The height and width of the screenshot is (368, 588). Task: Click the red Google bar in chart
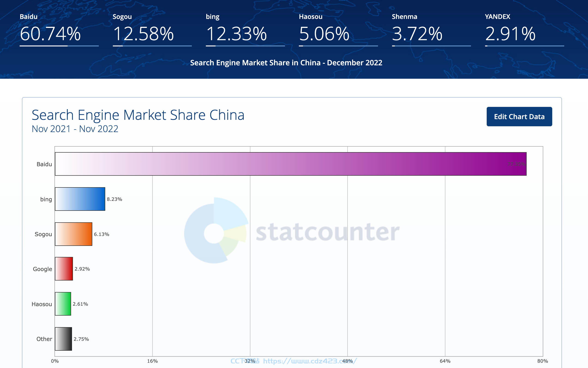tap(64, 269)
